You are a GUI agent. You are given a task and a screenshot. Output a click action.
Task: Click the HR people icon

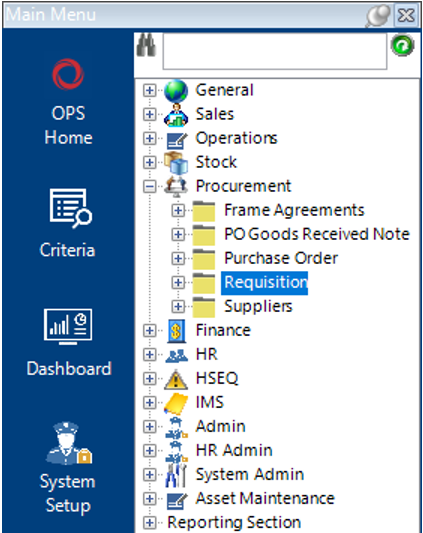tap(176, 356)
